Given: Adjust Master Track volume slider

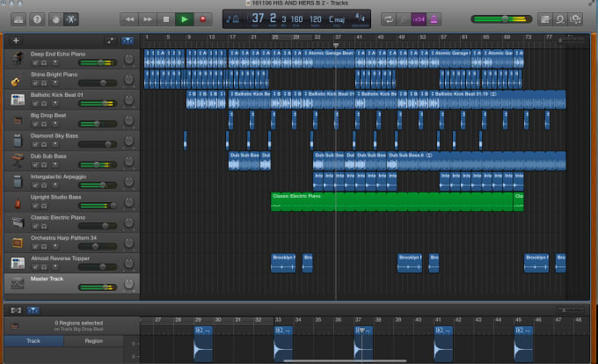Looking at the screenshot, I should (98, 288).
